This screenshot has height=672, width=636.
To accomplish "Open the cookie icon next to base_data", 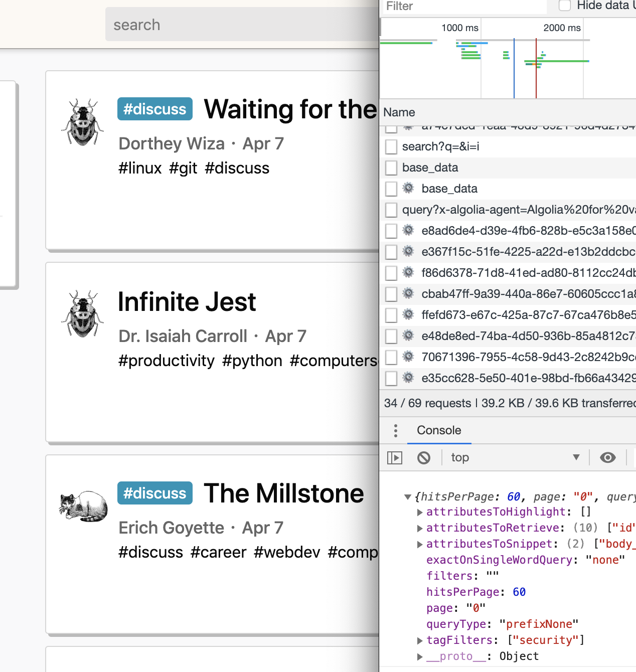I will [x=409, y=189].
